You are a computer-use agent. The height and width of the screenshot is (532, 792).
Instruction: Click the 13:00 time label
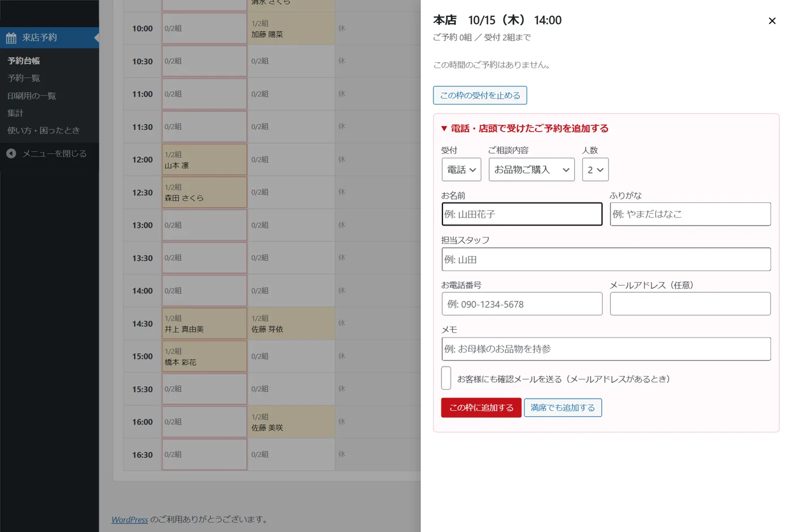143,225
